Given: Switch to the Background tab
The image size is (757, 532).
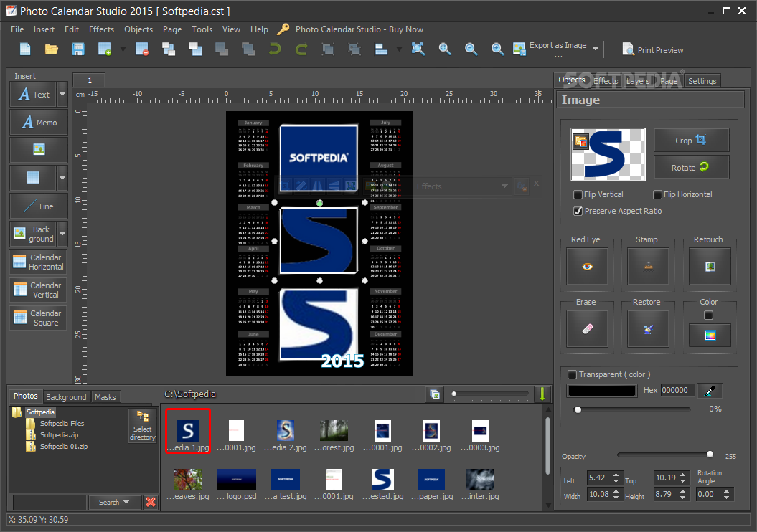Looking at the screenshot, I should (x=66, y=397).
